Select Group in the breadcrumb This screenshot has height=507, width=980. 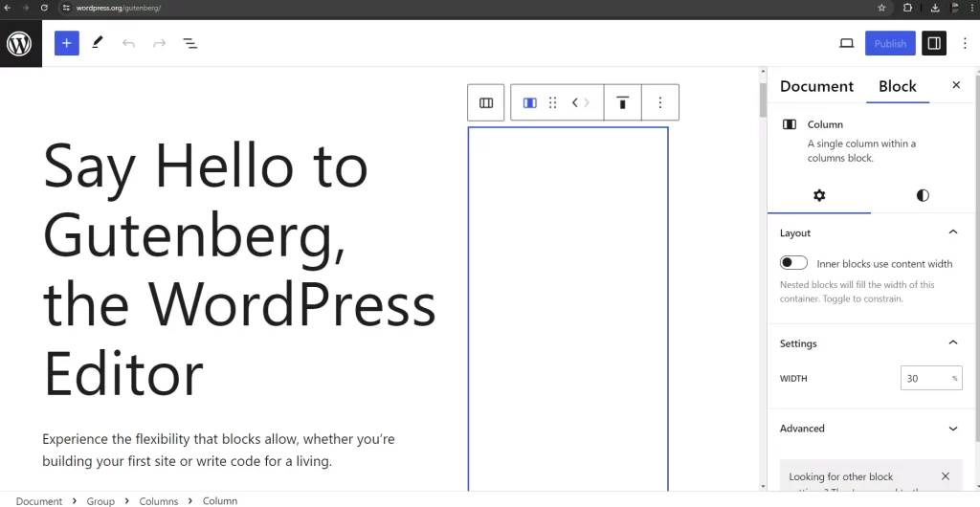point(100,500)
